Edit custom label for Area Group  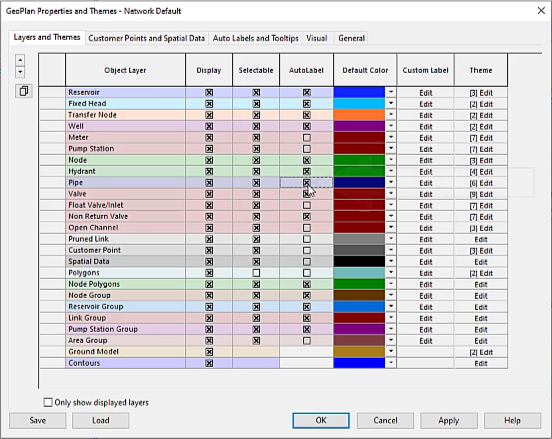(426, 341)
